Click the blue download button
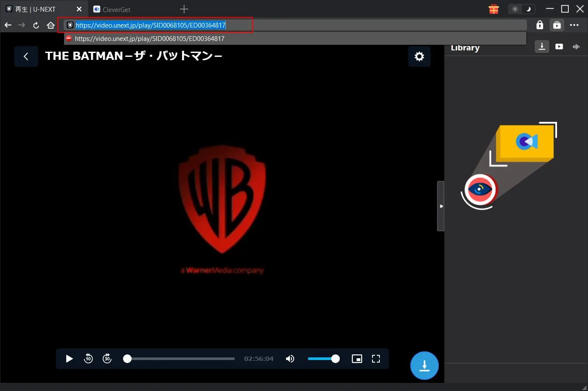The height and width of the screenshot is (391, 588). coord(424,366)
